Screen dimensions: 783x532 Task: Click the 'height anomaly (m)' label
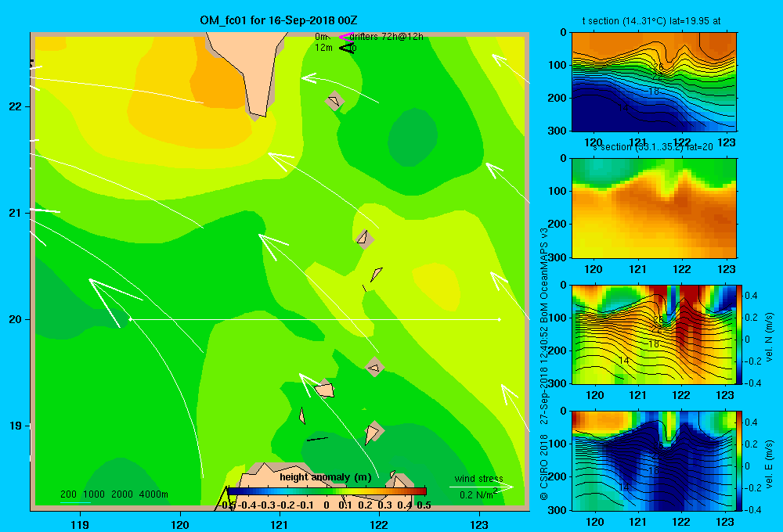click(325, 477)
